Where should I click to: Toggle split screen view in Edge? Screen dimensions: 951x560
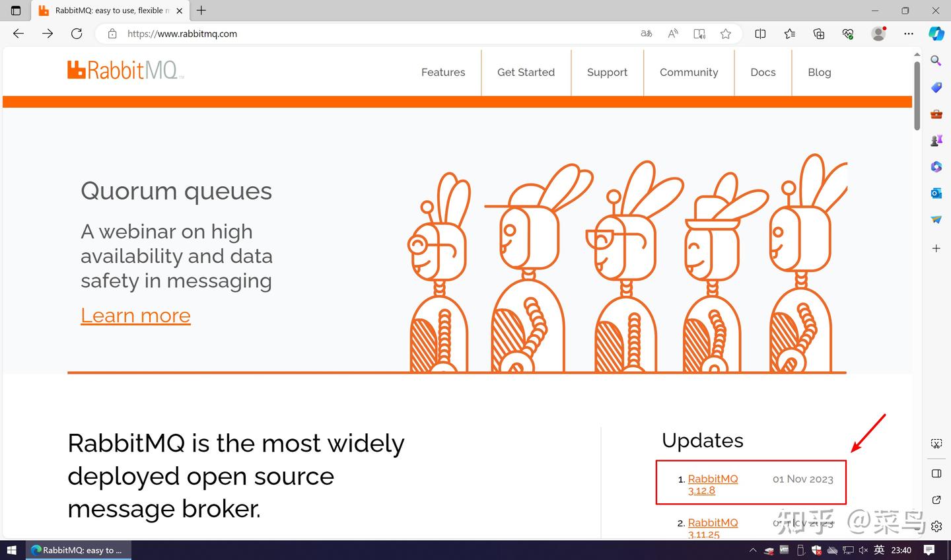pyautogui.click(x=760, y=33)
